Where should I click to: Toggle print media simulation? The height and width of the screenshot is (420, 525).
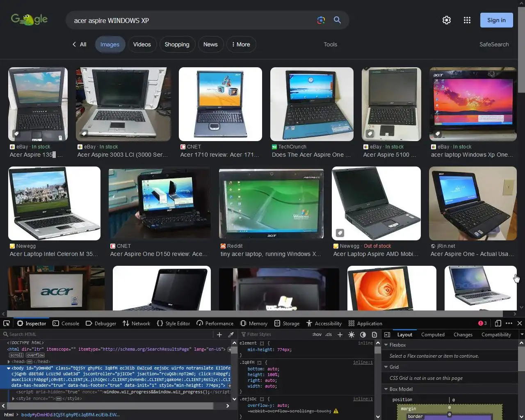[374, 334]
